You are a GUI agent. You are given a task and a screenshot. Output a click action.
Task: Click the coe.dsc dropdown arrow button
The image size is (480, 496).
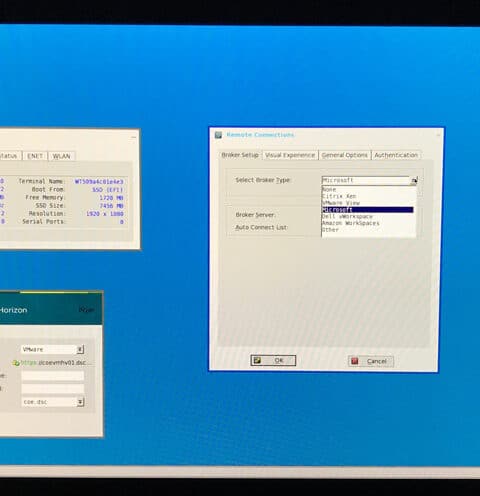pos(80,402)
